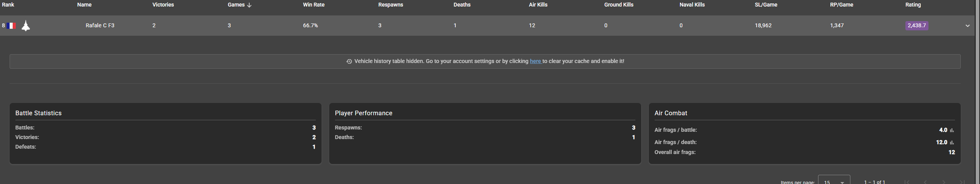Viewport: 980px width, 184px height.
Task: Sort by the Victories column header
Action: [163, 5]
